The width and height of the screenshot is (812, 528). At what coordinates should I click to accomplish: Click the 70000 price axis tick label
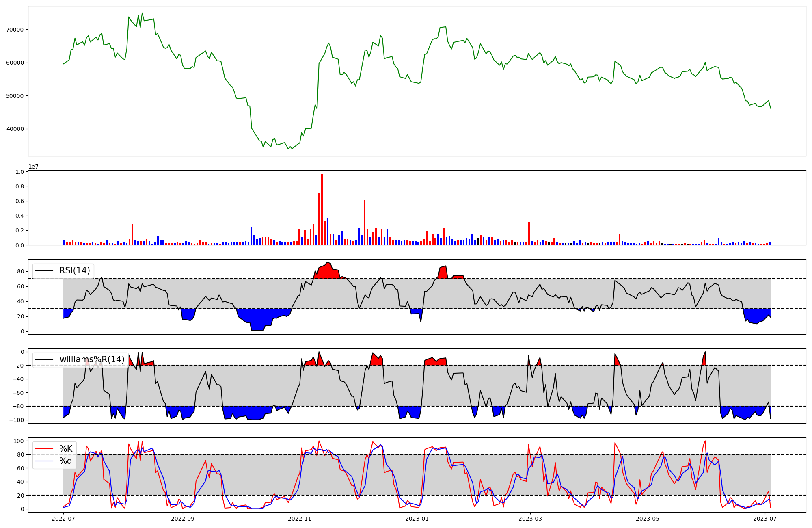coord(15,30)
